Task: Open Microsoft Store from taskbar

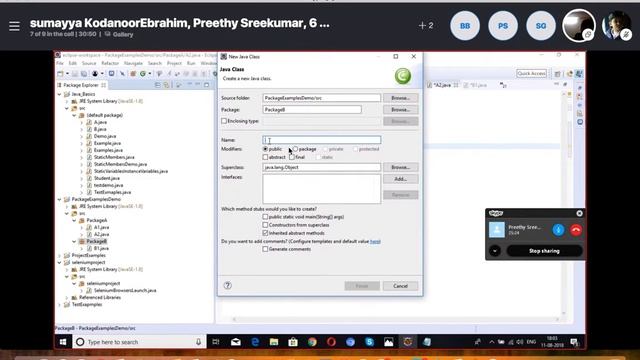Action: (293, 342)
